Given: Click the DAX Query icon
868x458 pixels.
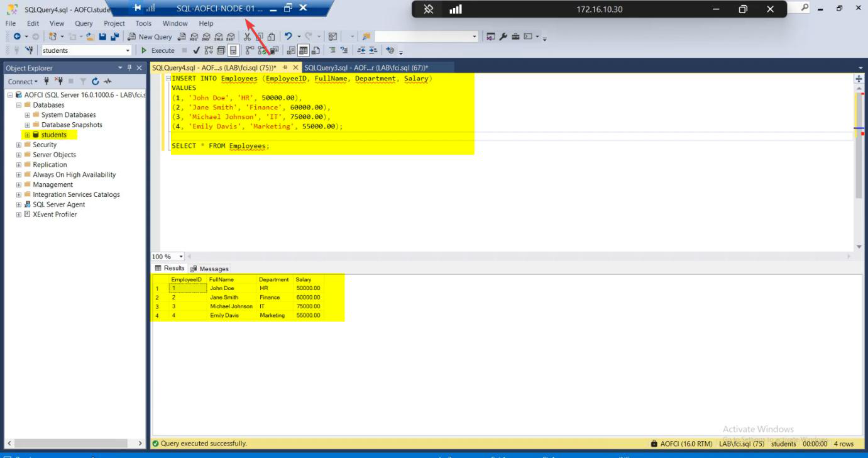Looking at the screenshot, I should [231, 36].
